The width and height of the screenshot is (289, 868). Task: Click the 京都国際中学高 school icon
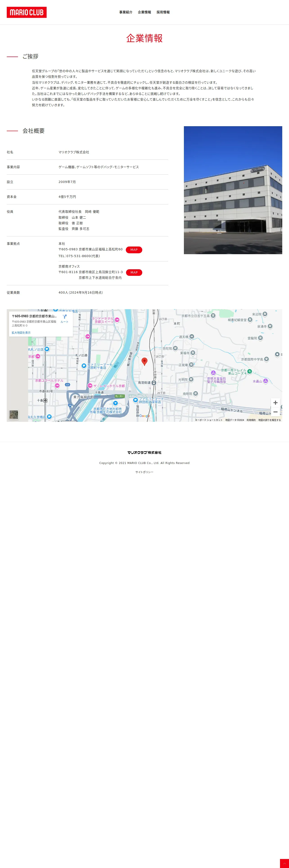pos(266,359)
